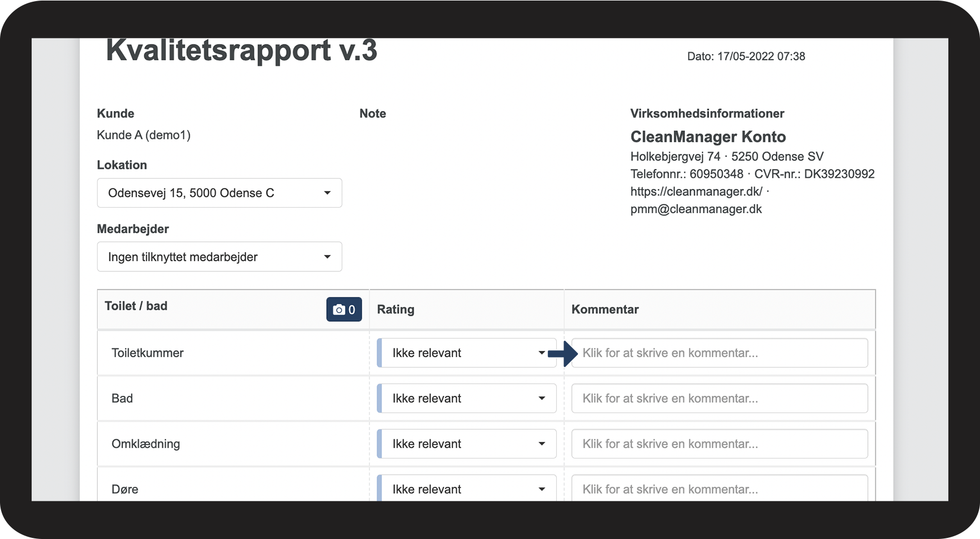The width and height of the screenshot is (980, 539).
Task: Click the pmm@cleanmanager.dk email address
Action: [x=696, y=209]
